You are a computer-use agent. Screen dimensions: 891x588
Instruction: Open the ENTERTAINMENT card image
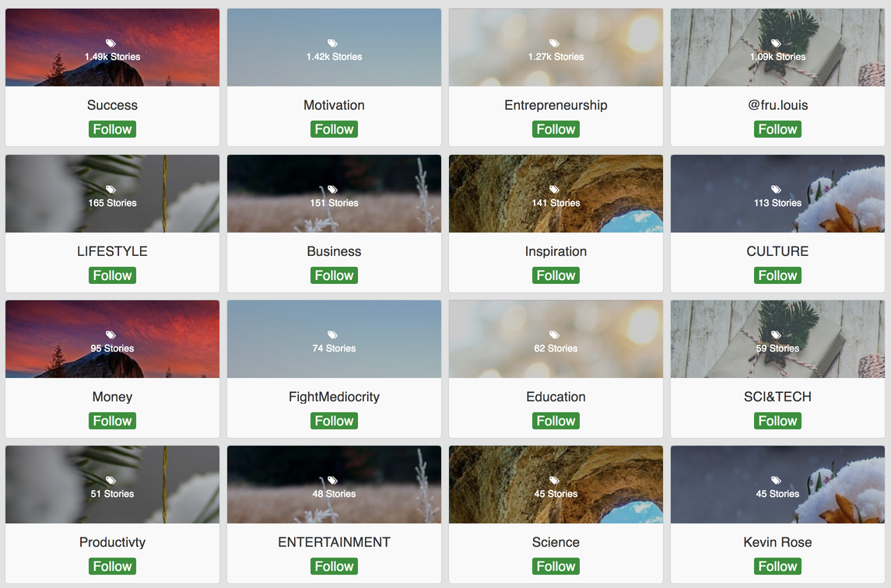(334, 485)
